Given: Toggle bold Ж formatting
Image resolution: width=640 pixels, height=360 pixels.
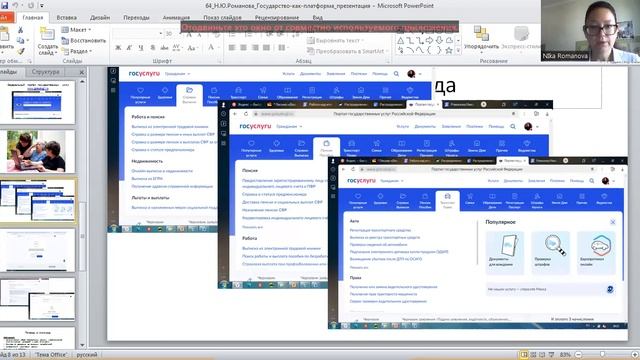Looking at the screenshot, I should pyautogui.click(x=118, y=48).
